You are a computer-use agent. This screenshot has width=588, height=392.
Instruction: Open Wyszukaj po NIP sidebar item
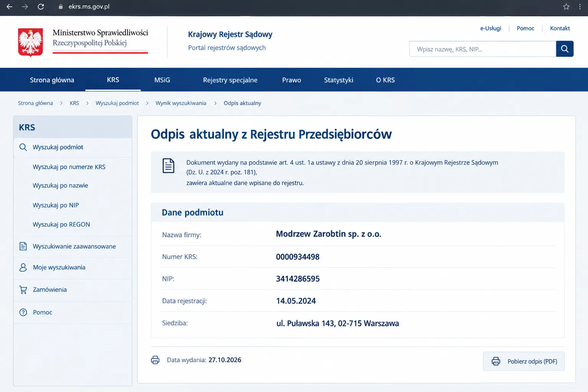click(56, 205)
